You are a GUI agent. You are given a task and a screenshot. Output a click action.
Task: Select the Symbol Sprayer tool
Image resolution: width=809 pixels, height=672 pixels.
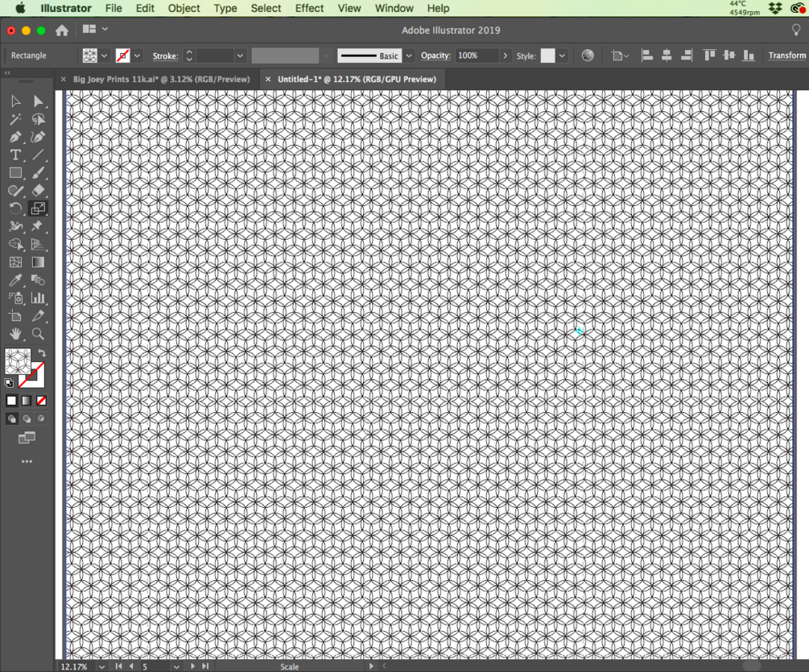coord(15,298)
